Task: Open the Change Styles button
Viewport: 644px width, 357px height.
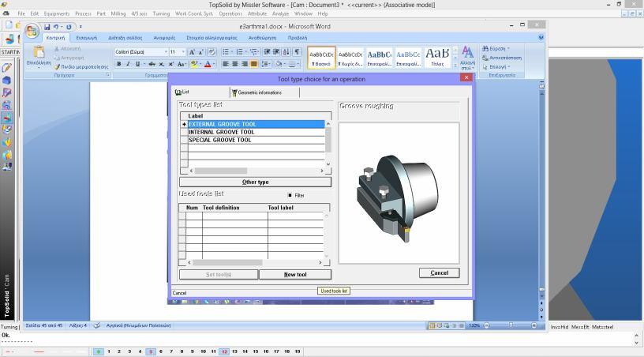Action: [467, 58]
